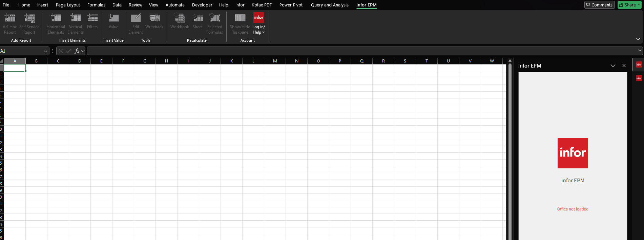This screenshot has width=644, height=240.
Task: Switch to the Power Pivot tab
Action: tap(291, 5)
